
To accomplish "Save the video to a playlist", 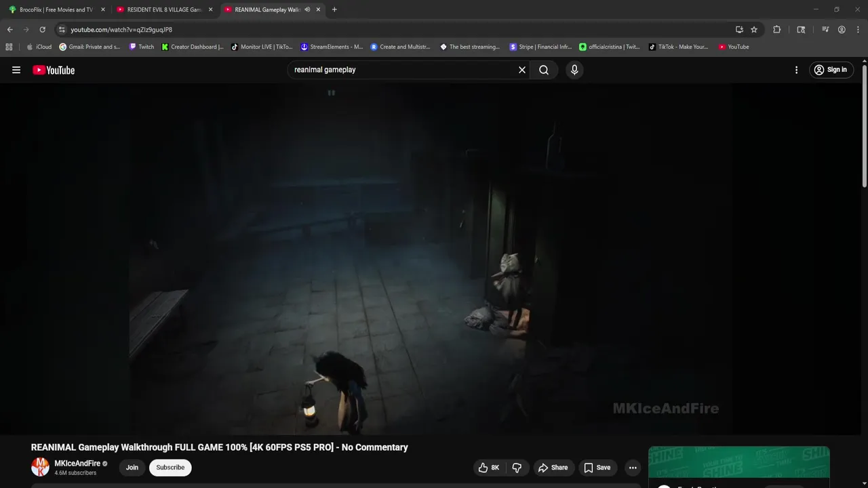I will coord(597,468).
